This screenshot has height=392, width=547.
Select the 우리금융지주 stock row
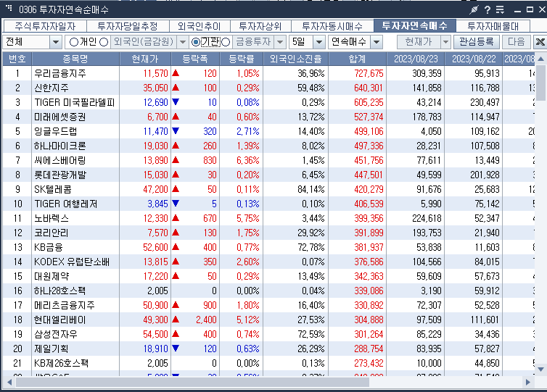268,73
